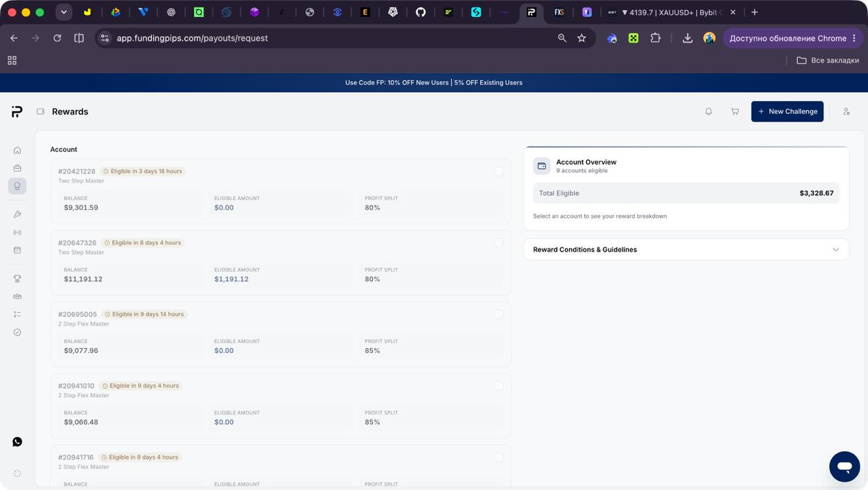Select account #20695005 radio button

498,314
